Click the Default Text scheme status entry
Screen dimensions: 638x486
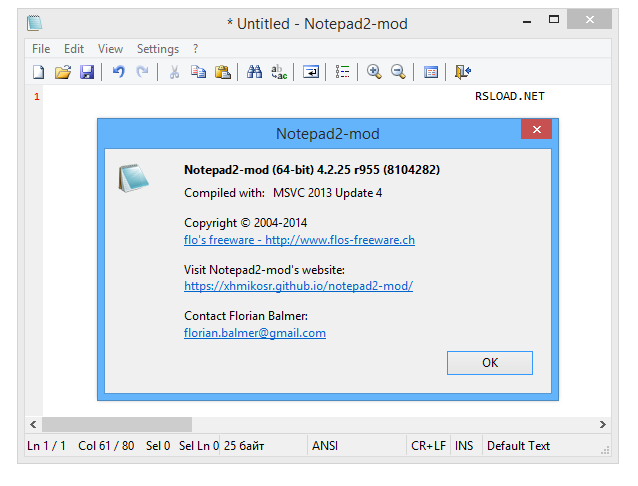coord(518,446)
